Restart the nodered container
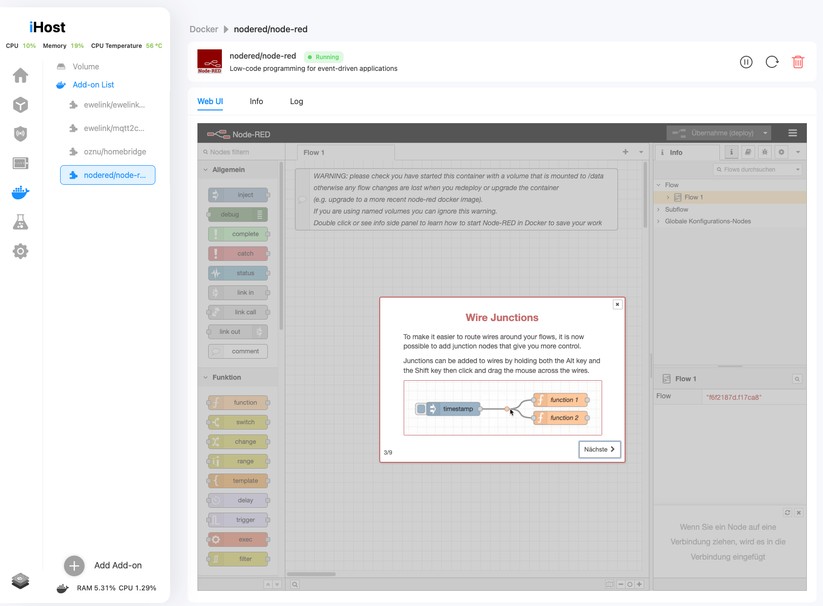Image resolution: width=823 pixels, height=606 pixels. click(x=771, y=61)
